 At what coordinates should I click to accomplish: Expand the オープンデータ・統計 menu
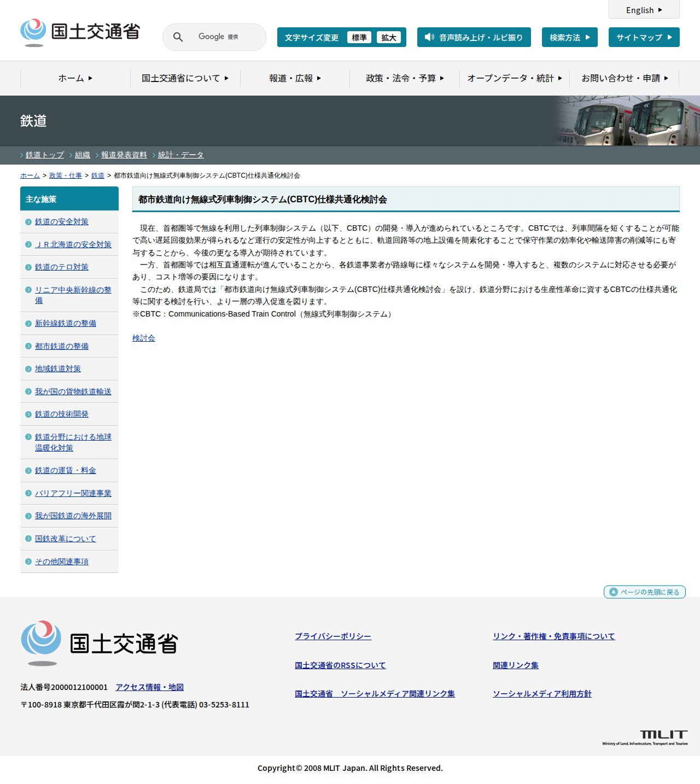(x=514, y=78)
